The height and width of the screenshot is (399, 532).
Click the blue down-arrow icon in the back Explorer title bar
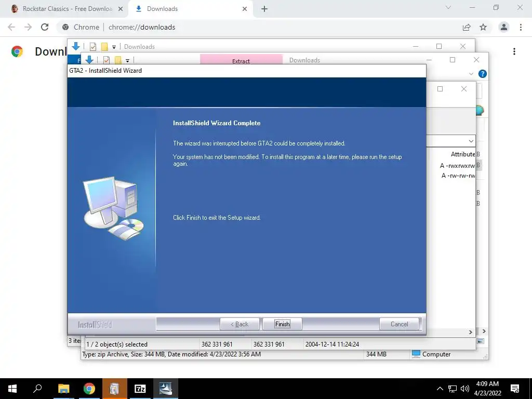pyautogui.click(x=76, y=46)
